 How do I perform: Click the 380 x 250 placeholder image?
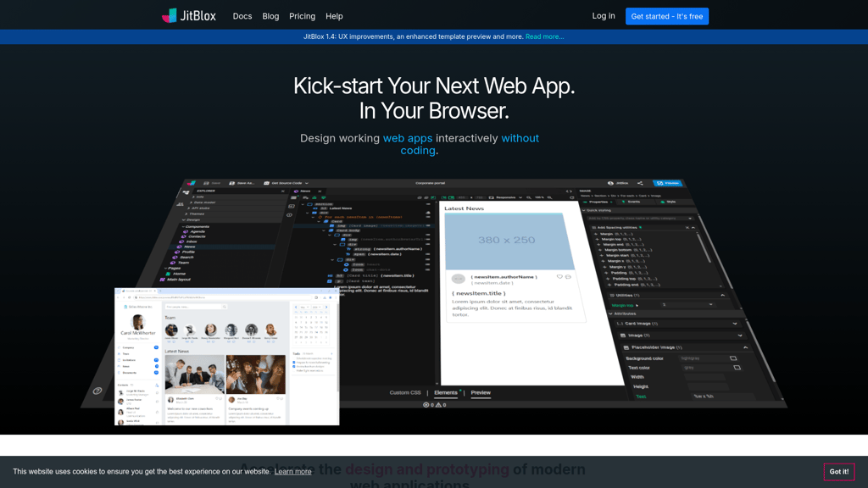[x=509, y=241]
